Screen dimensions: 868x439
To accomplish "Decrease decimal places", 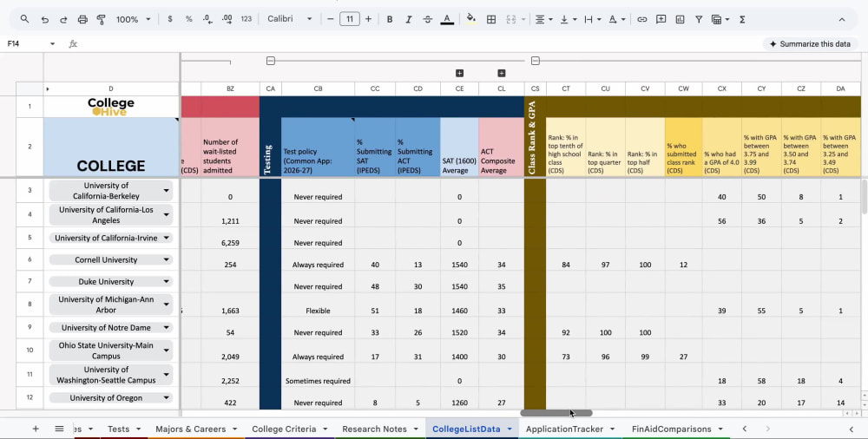I will tap(207, 19).
